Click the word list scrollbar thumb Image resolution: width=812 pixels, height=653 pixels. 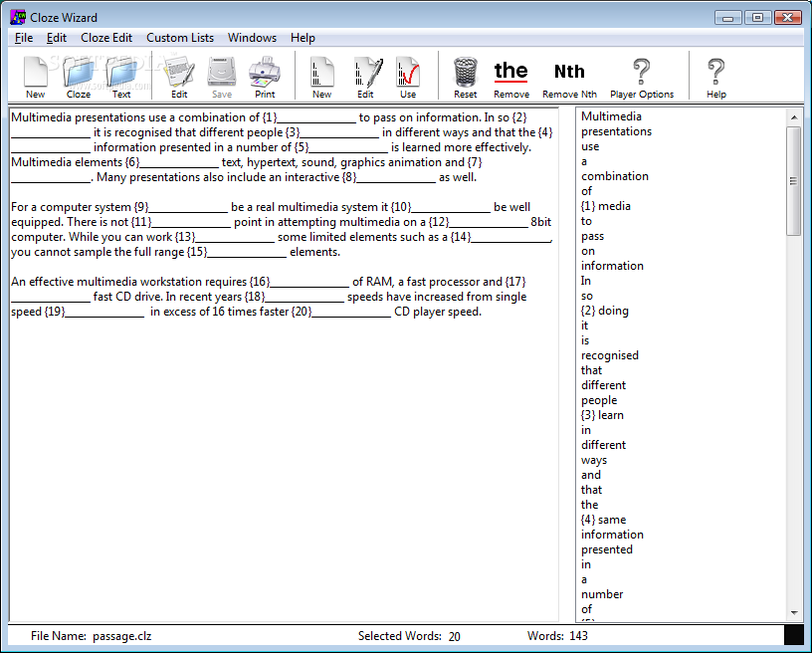click(x=793, y=181)
